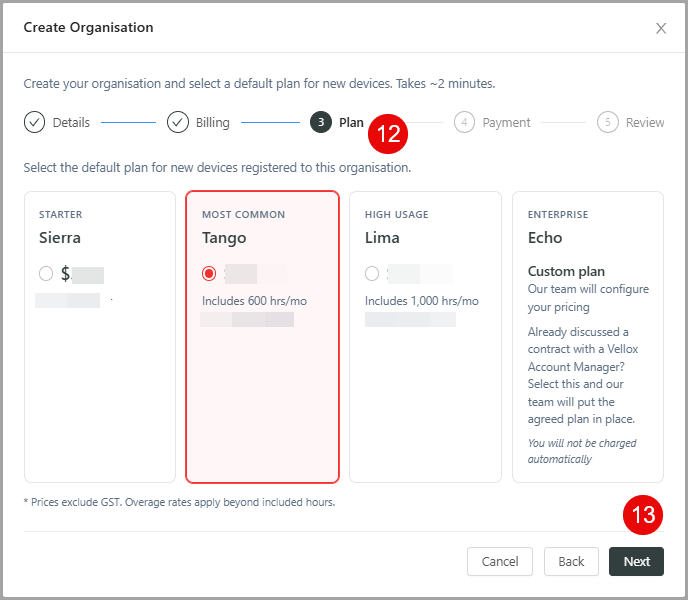Choose the Echo enterprise plan card
This screenshot has height=600, width=688.
coord(588,337)
